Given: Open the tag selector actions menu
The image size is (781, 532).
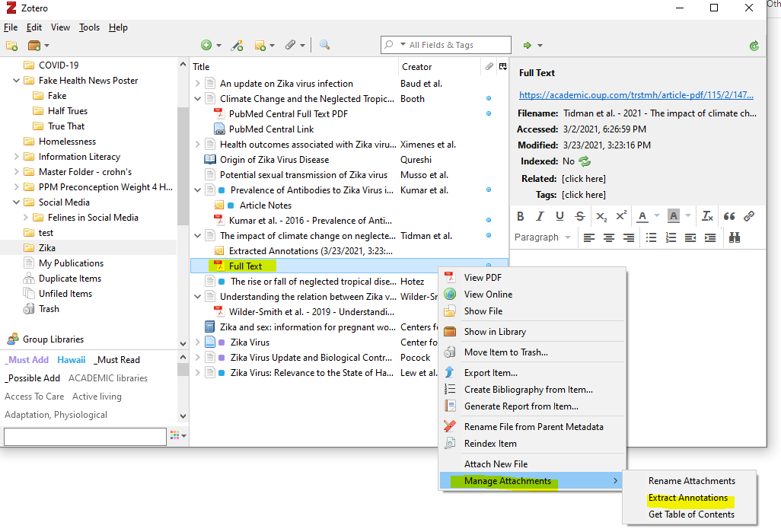Looking at the screenshot, I should [x=178, y=436].
